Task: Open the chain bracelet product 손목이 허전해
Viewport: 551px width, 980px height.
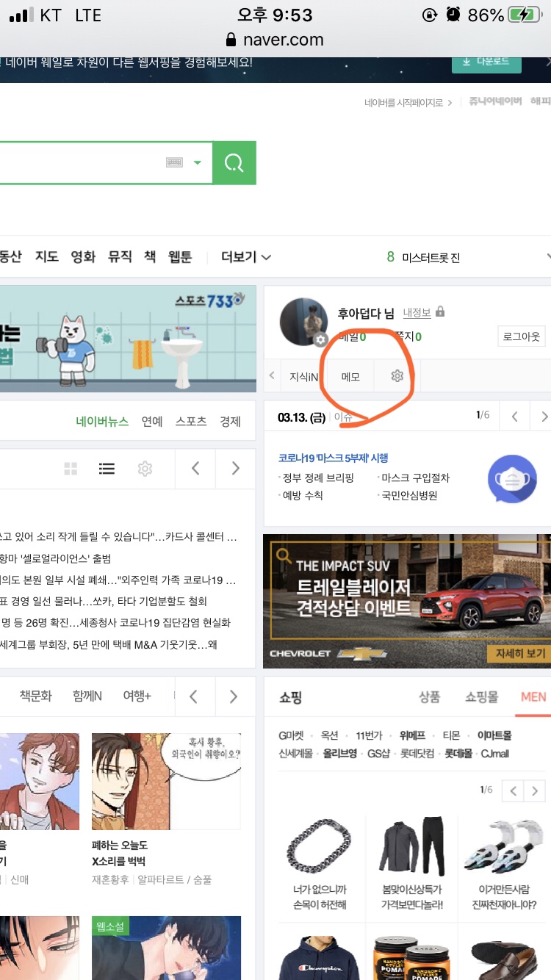Action: pos(320,864)
